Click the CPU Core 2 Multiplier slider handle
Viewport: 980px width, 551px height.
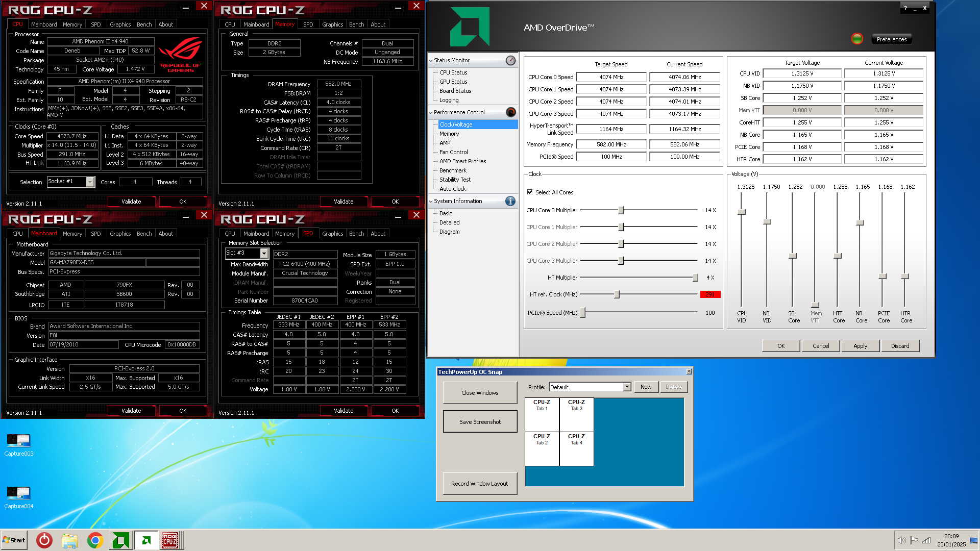(621, 244)
